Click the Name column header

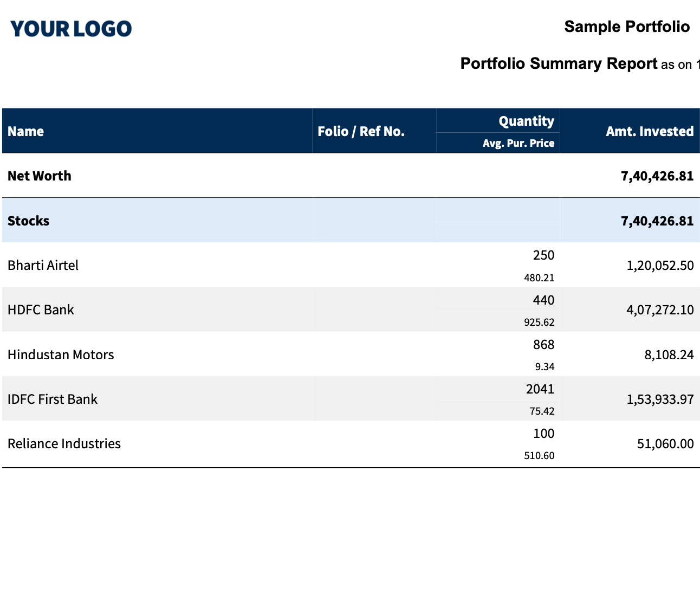click(x=25, y=131)
